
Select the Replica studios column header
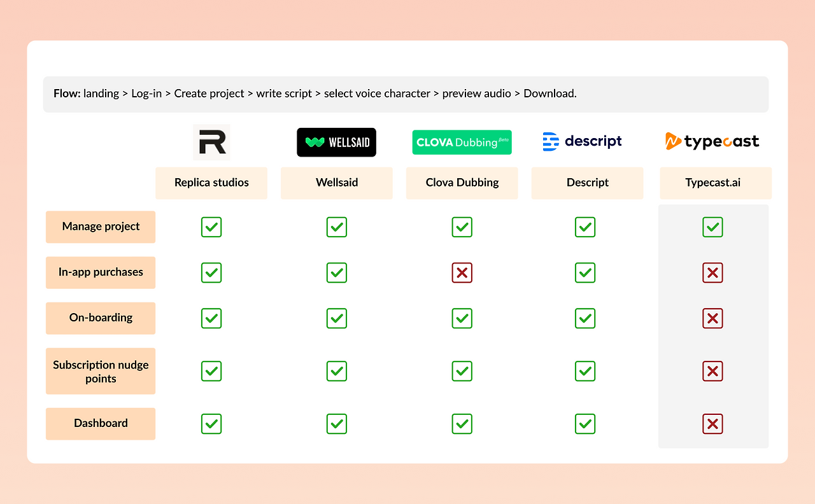click(211, 183)
